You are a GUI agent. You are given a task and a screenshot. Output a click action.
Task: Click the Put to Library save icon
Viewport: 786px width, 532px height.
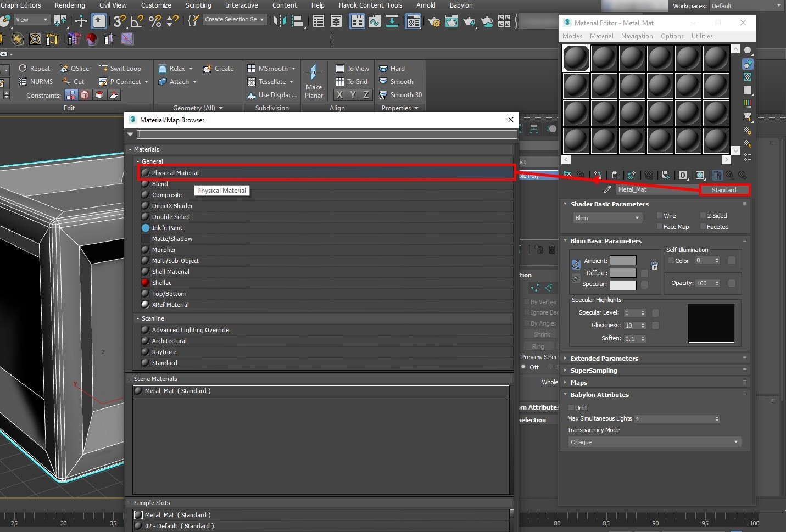point(665,175)
